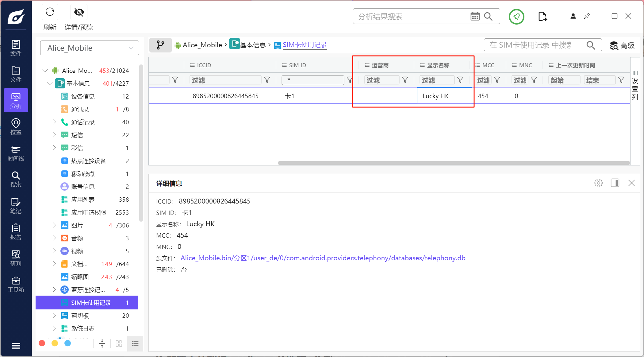Click the 刷新 refresh toolbar icon
Viewport: 644px width, 357px height.
coord(50,12)
